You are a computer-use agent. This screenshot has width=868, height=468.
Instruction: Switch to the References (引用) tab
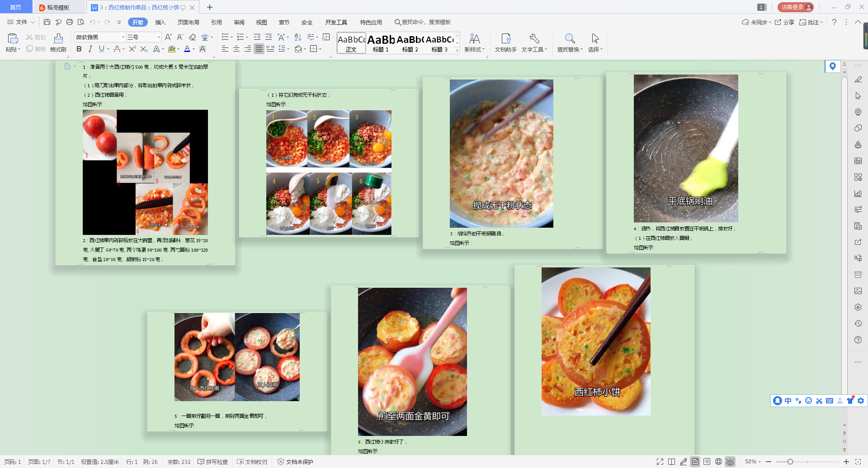[217, 22]
